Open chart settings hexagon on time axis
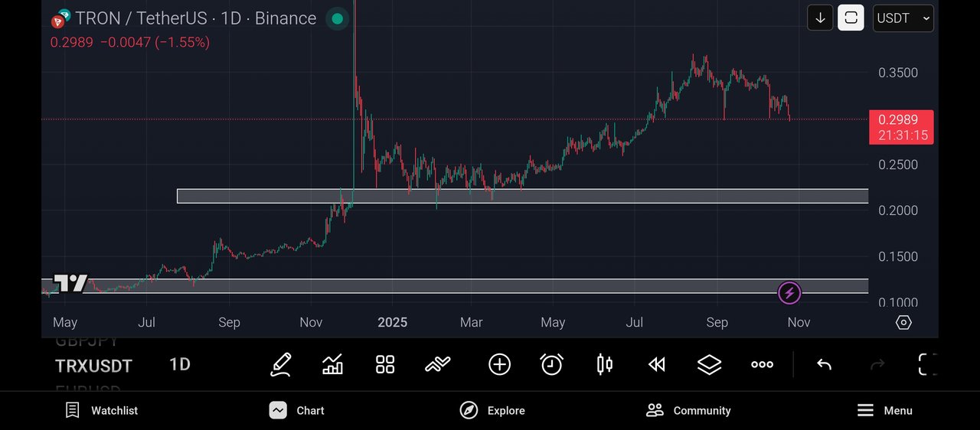980x430 pixels. [x=903, y=323]
